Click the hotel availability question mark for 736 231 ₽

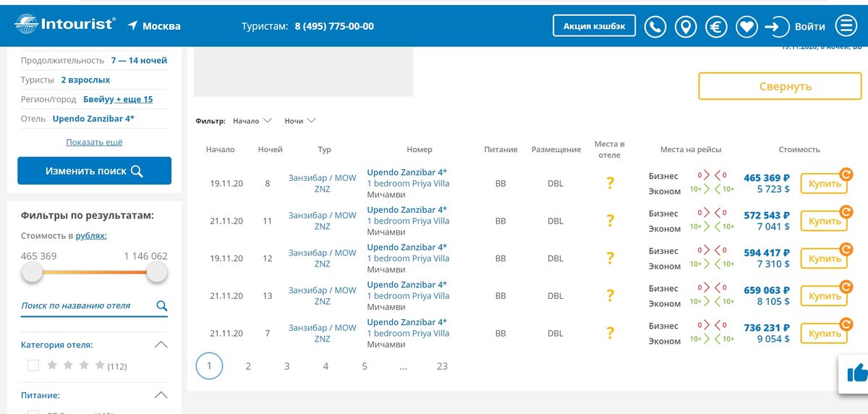pyautogui.click(x=610, y=333)
